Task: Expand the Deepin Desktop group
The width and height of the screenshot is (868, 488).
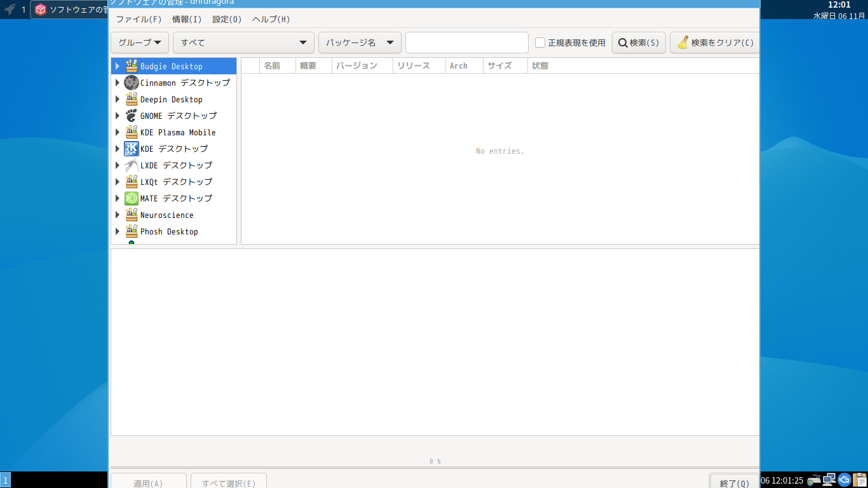Action: point(118,99)
